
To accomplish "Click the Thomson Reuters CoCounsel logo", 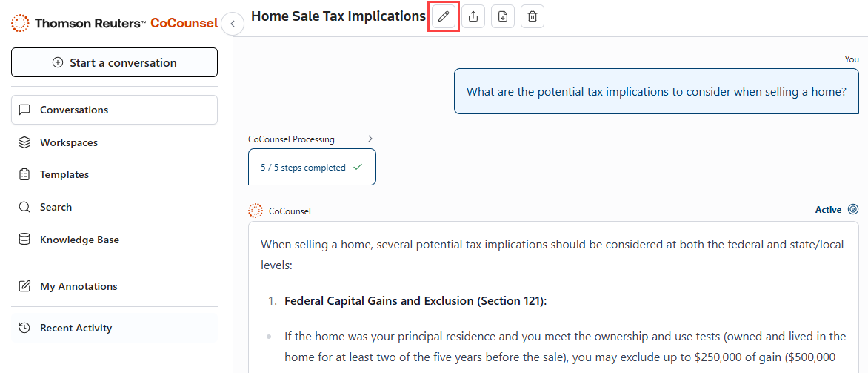I will click(x=115, y=23).
